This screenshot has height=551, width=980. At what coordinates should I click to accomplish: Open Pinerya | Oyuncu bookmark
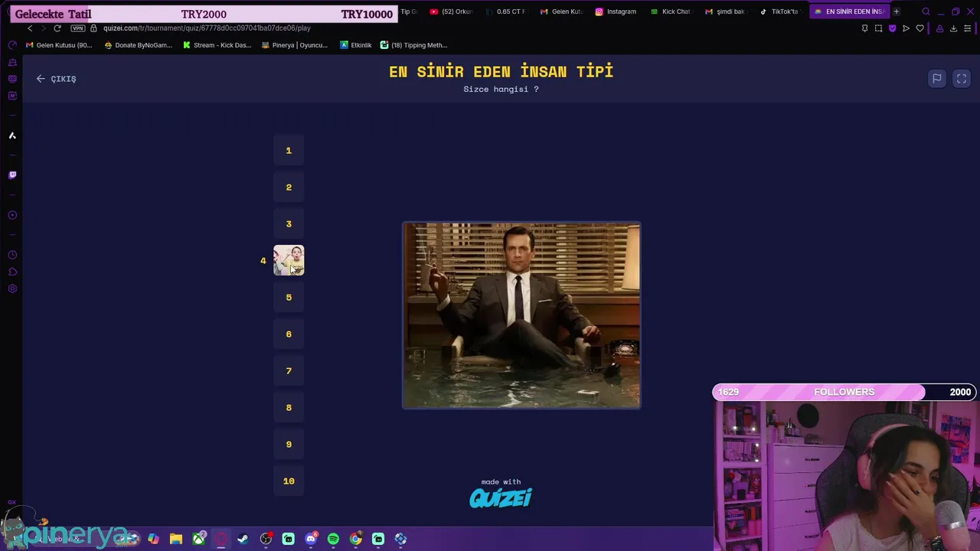[295, 45]
